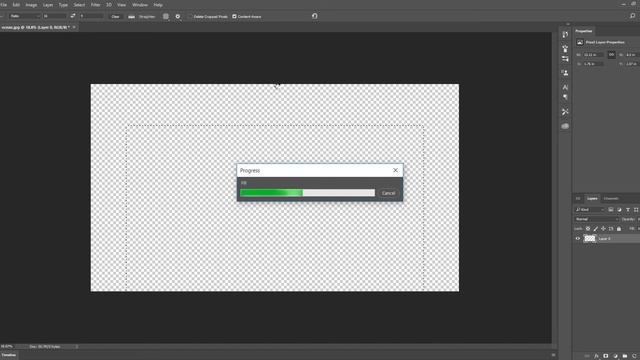Toggle the link width and height icon
The height and width of the screenshot is (360, 640).
point(611,55)
